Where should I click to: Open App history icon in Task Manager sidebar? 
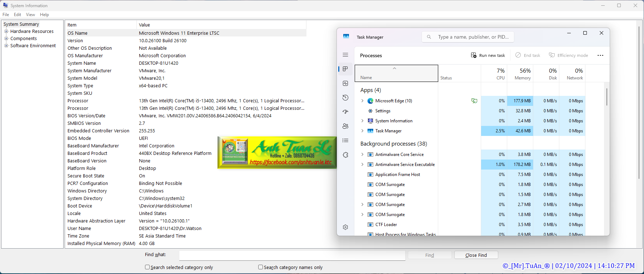[x=345, y=98]
